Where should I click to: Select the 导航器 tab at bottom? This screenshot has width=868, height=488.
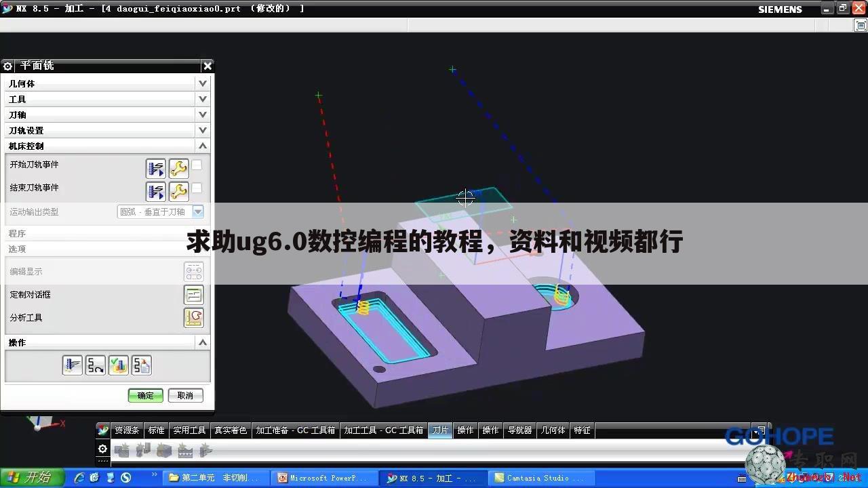pyautogui.click(x=519, y=430)
